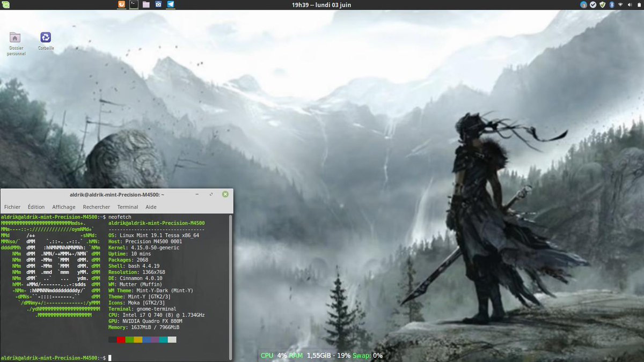Image resolution: width=644 pixels, height=362 pixels.
Task: Open the Linux Mint menu
Action: pos(5,5)
